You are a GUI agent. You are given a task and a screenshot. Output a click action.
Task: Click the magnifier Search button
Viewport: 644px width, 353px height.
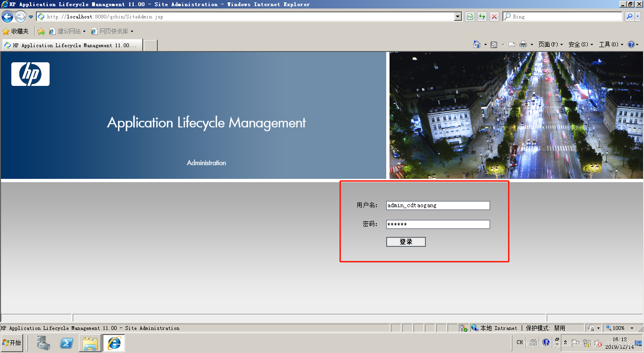click(x=629, y=17)
